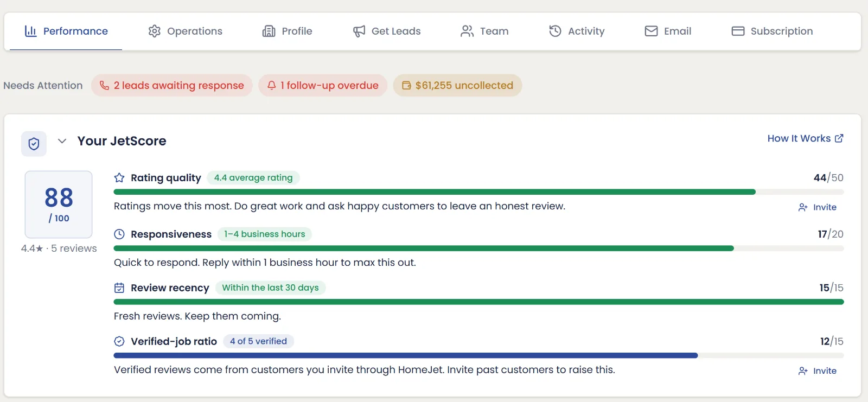Viewport: 868px width, 402px height.
Task: Select the Team tab
Action: point(484,31)
